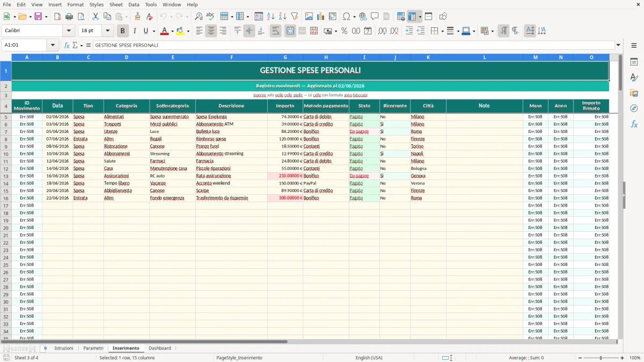644x362 pixels.
Task: Open sidebar Styles icon
Action: coord(634,78)
